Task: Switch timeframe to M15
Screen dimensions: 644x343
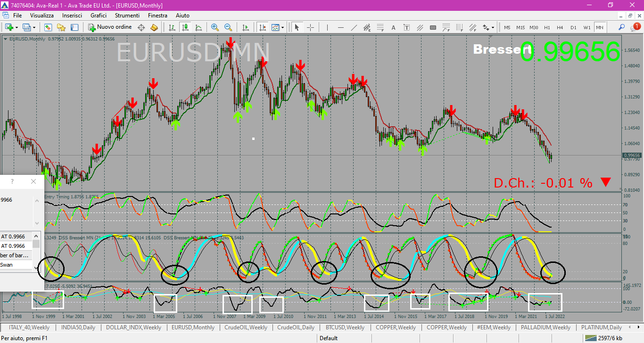Action: click(x=520, y=27)
